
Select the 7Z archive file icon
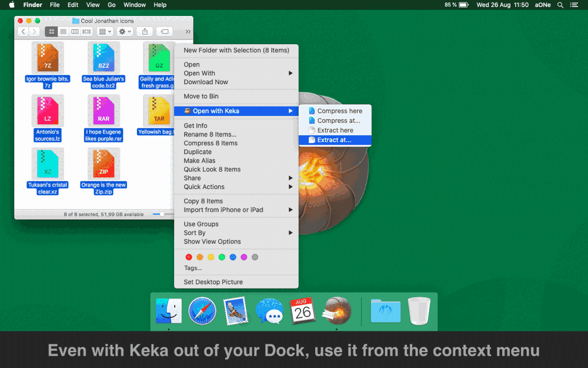(x=48, y=58)
